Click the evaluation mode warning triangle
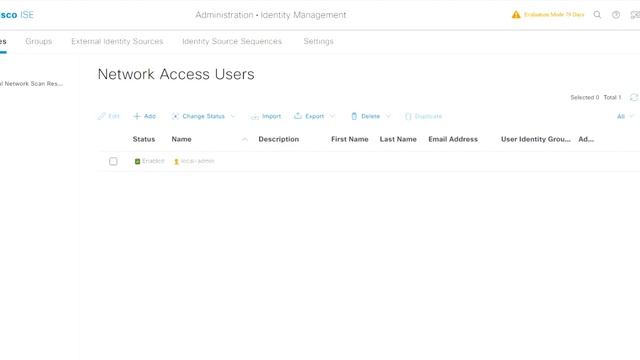640x360 pixels. 516,15
